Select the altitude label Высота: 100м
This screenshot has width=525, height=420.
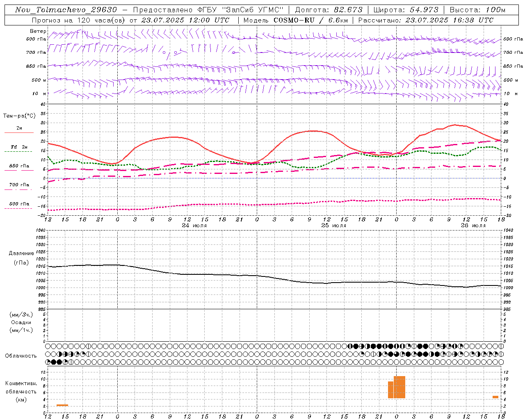(477, 10)
